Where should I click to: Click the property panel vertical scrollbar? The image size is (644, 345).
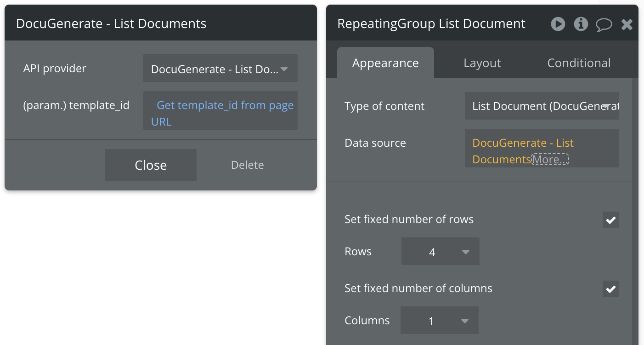[635, 212]
